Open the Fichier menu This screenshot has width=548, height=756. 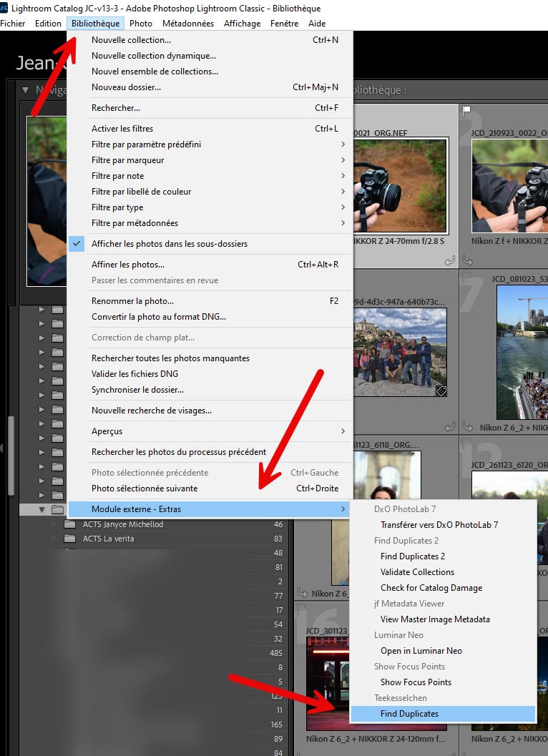(13, 23)
